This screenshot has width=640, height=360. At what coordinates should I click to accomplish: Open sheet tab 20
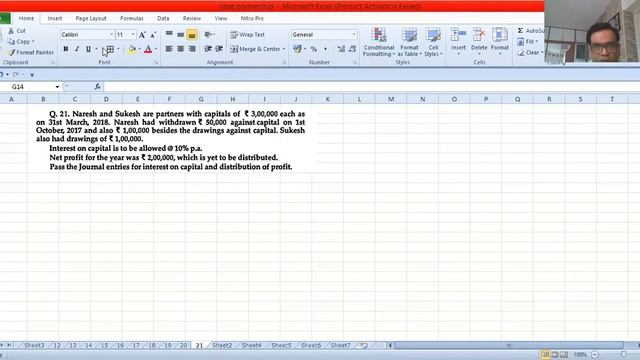(183, 345)
